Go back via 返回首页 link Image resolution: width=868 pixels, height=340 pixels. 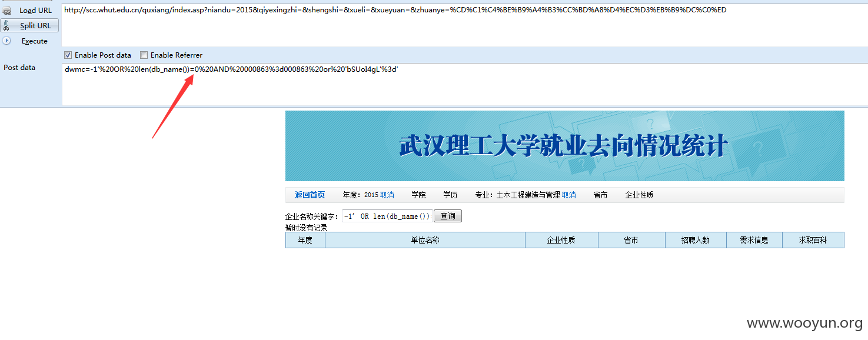coord(310,195)
